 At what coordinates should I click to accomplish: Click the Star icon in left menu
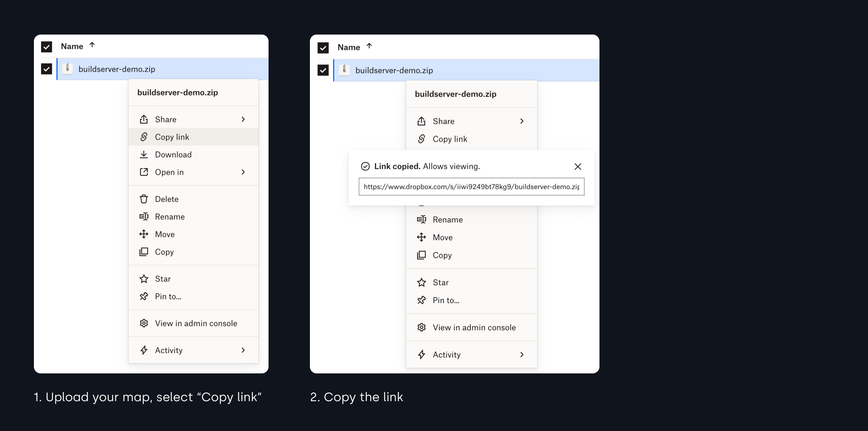pos(144,279)
